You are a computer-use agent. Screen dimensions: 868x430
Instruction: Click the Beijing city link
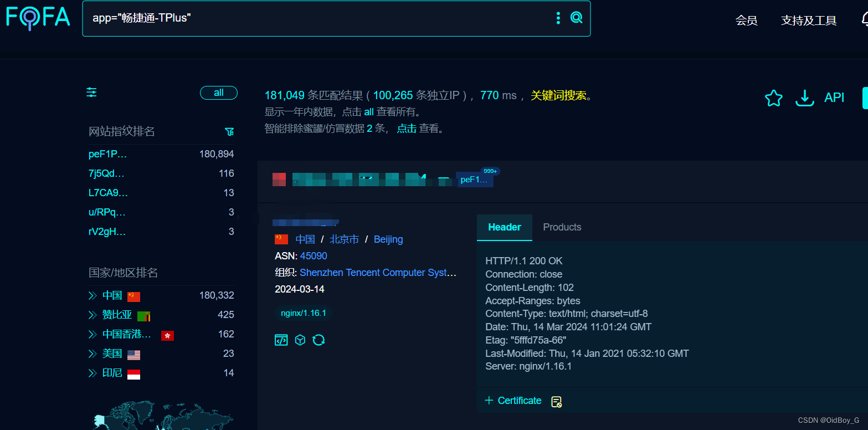tap(388, 239)
